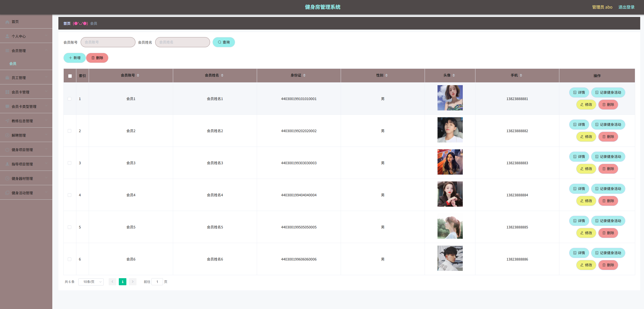Focus the 会员账号 search field

pyautogui.click(x=108, y=42)
